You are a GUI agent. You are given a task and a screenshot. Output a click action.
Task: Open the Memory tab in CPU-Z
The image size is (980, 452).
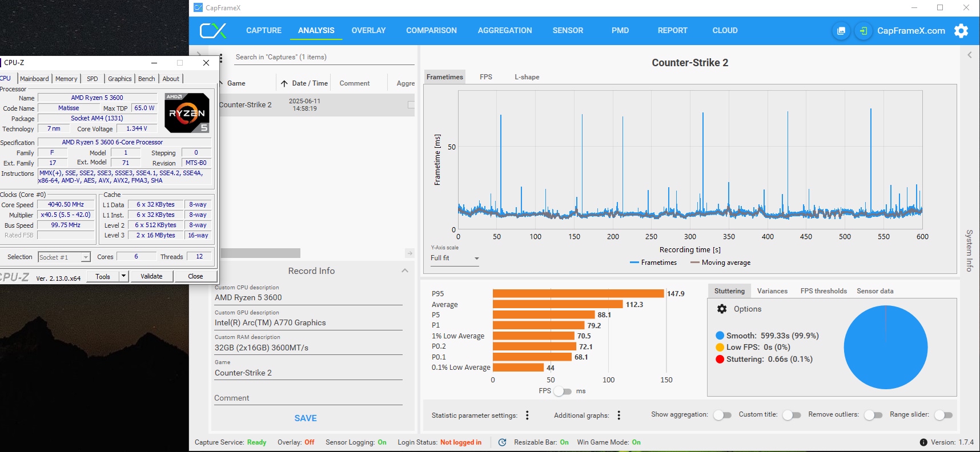coord(66,79)
